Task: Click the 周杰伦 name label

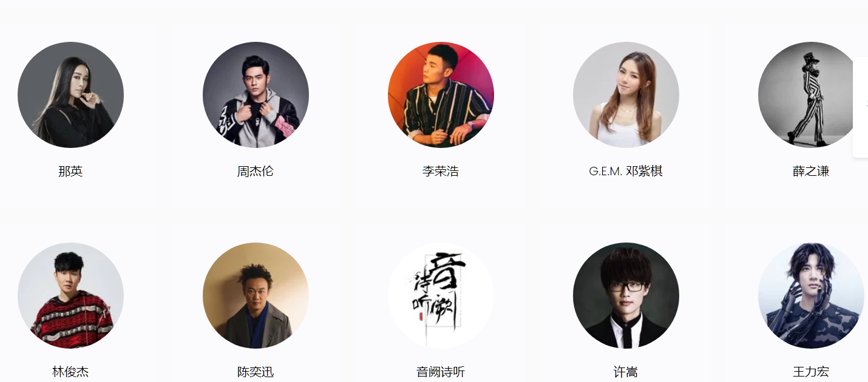Action: click(x=256, y=172)
